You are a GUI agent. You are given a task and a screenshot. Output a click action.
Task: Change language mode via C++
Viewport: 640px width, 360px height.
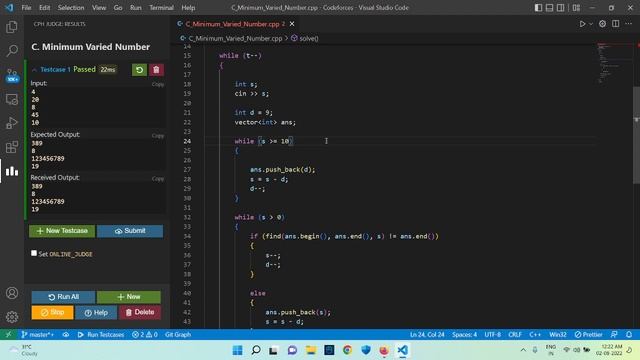(x=535, y=335)
